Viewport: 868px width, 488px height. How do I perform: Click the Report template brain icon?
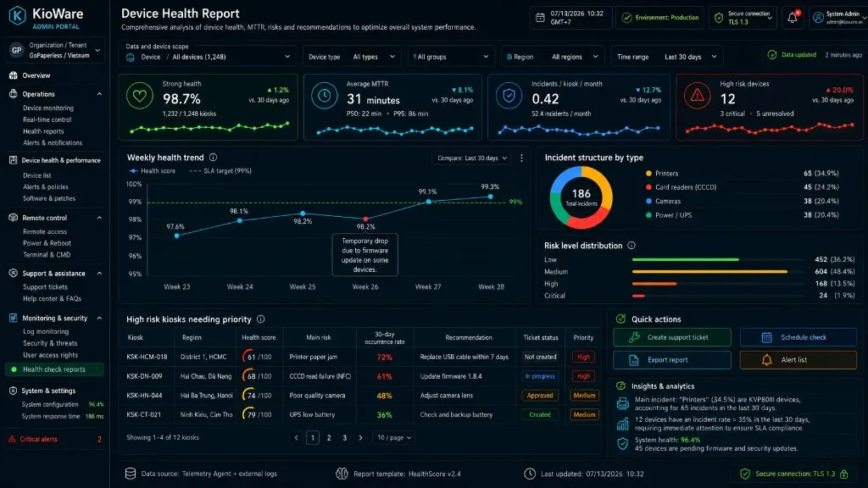coord(342,474)
